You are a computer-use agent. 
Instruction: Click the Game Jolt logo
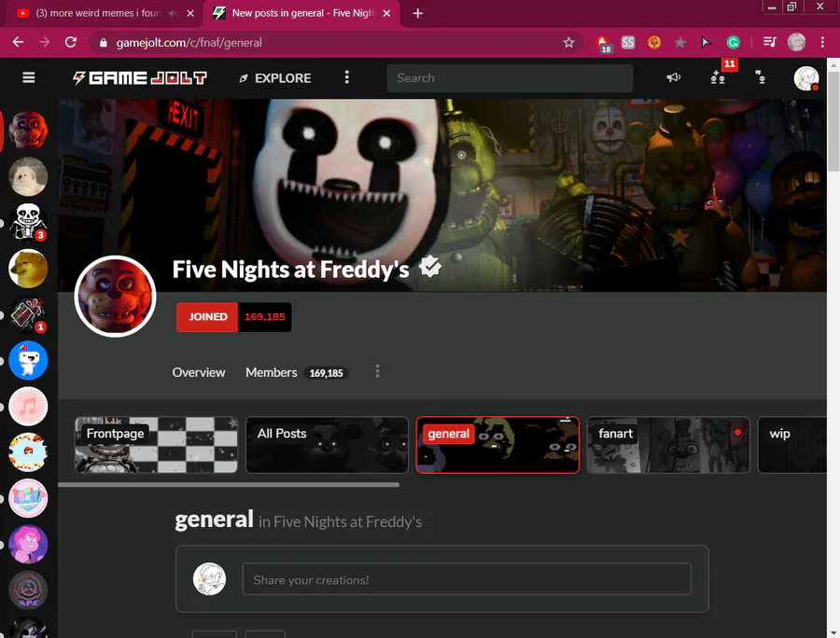(x=140, y=78)
